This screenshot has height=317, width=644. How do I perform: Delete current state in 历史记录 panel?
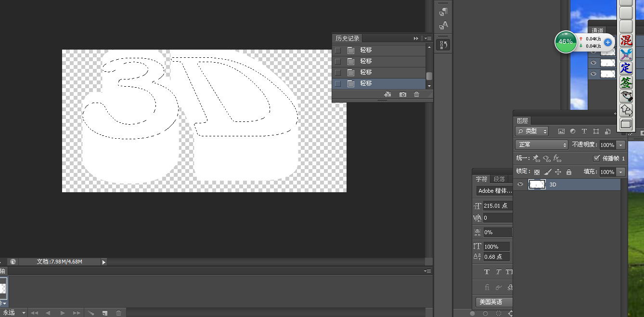click(417, 94)
